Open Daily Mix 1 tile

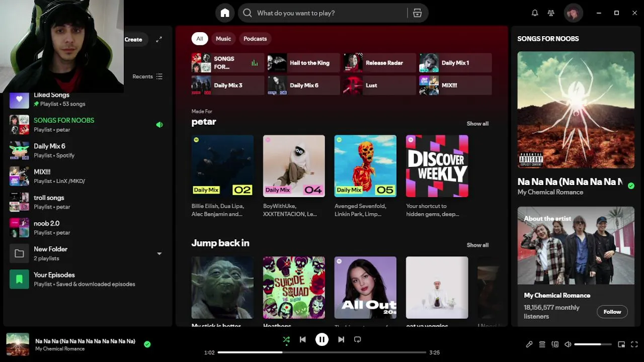tap(456, 63)
